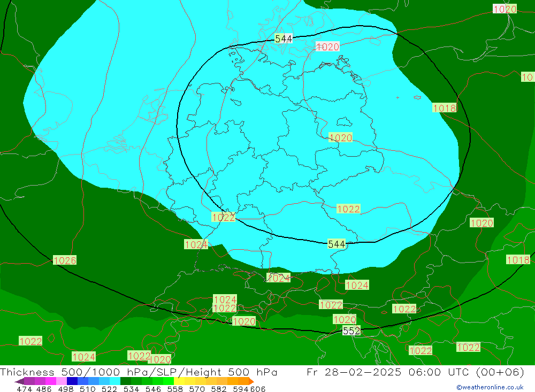This screenshot has height=392, width=535.
Task: Click legend value 594
Action: [241, 389]
